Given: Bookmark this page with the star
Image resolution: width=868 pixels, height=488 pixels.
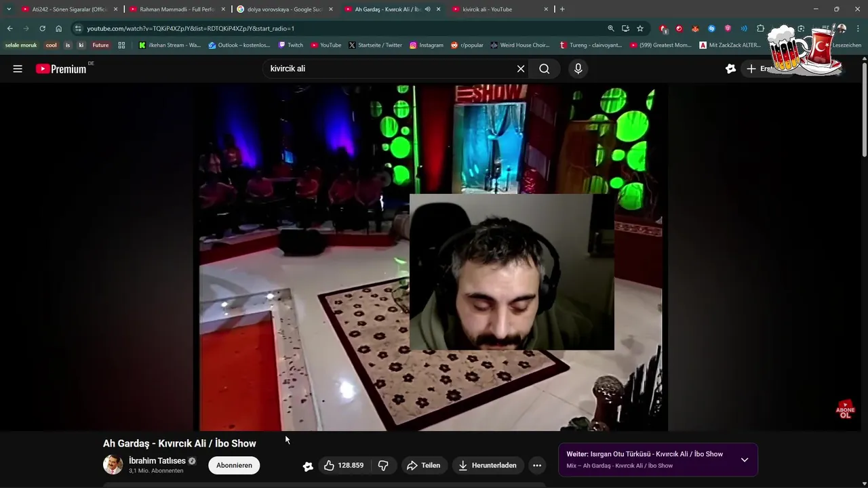Looking at the screenshot, I should click(x=640, y=28).
